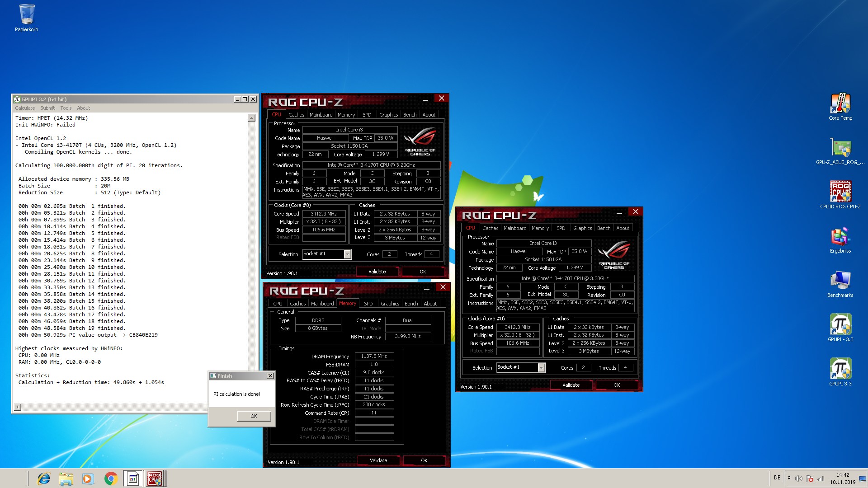Image resolution: width=868 pixels, height=488 pixels.
Task: Click the scroll-up arrow in GPUPI output
Action: pos(252,118)
